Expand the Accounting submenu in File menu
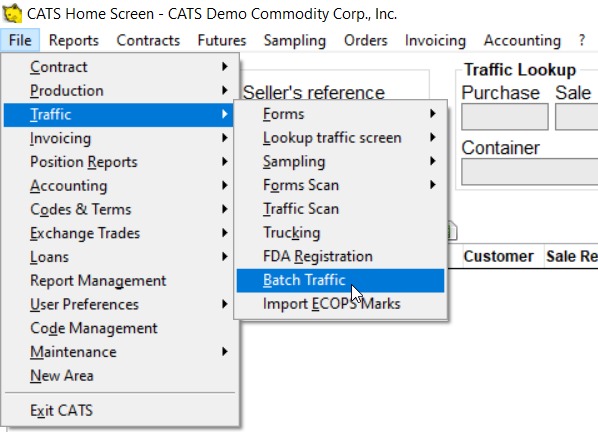598x432 pixels. (119, 186)
